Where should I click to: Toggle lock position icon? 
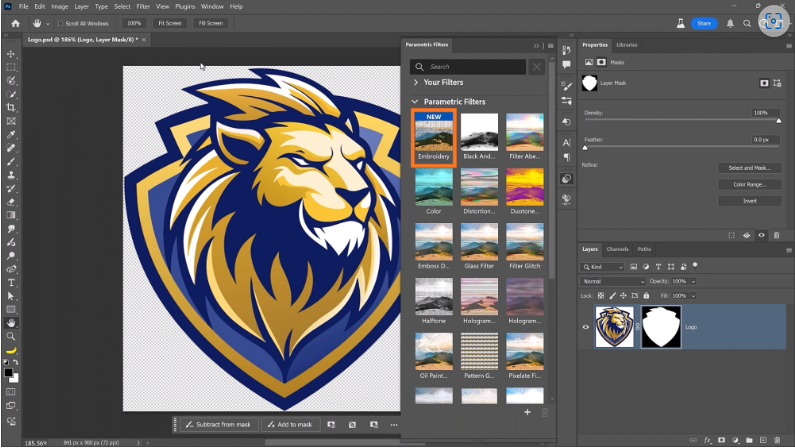[623, 296]
